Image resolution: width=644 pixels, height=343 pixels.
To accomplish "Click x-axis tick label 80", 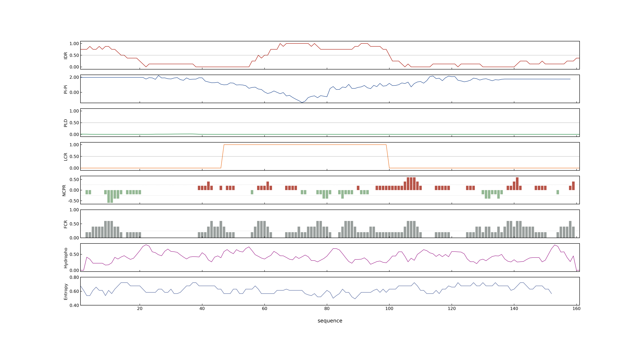I will (x=327, y=309).
